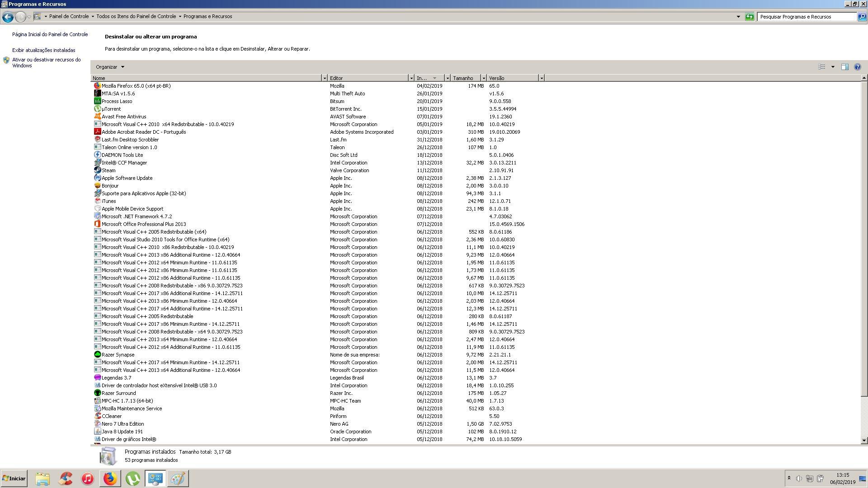This screenshot has width=868, height=488.
Task: Click the Steam program icon
Action: 97,170
